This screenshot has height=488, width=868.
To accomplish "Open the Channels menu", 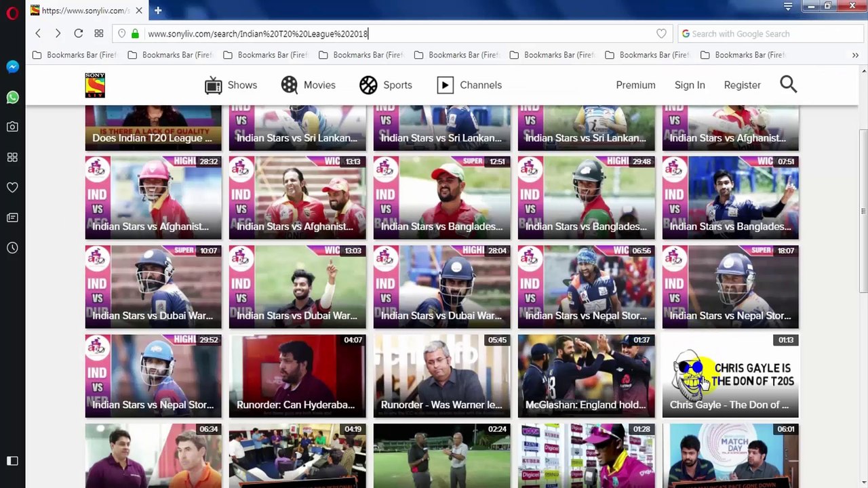I will pos(469,85).
